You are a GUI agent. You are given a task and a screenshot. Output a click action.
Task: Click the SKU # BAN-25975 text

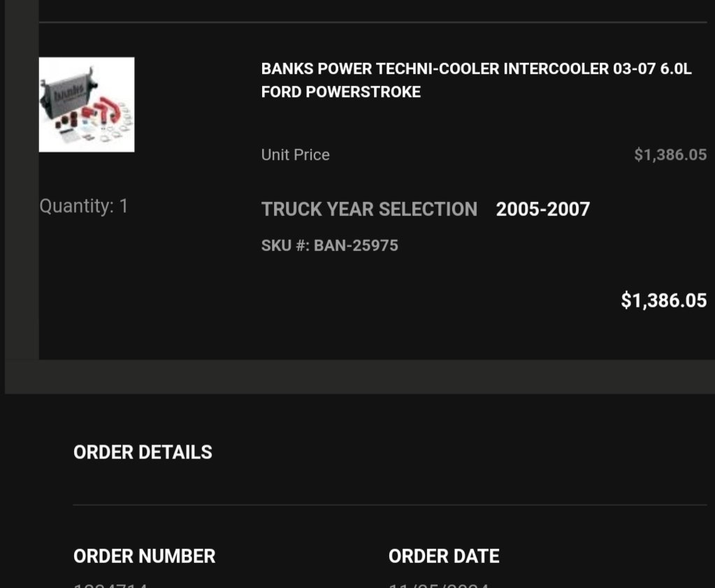[x=330, y=245]
